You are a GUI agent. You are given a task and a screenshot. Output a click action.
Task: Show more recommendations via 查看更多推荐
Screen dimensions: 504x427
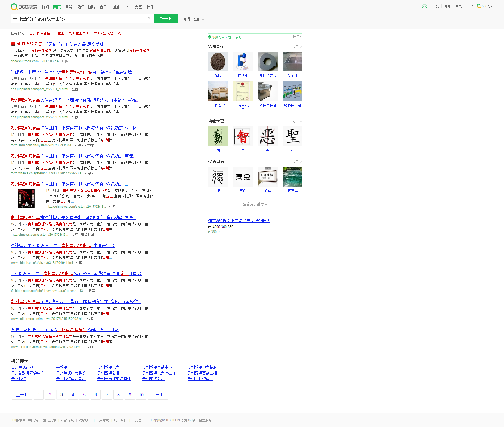[x=255, y=204]
